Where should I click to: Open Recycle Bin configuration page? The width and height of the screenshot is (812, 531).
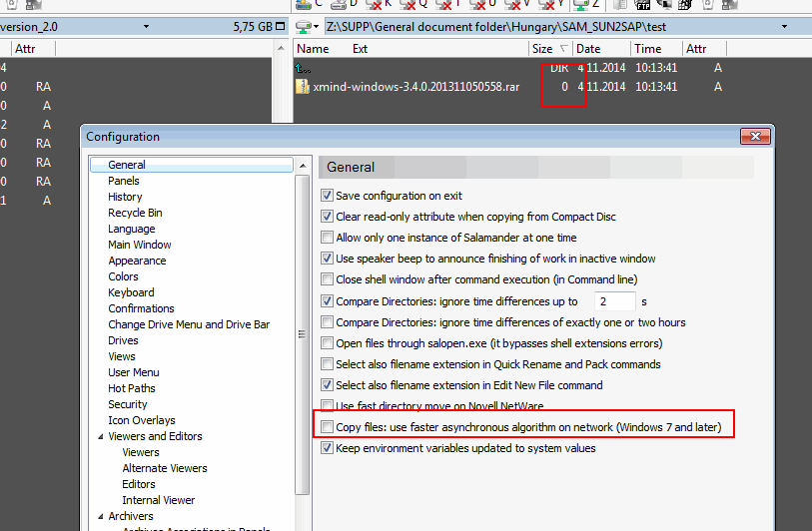coord(135,213)
